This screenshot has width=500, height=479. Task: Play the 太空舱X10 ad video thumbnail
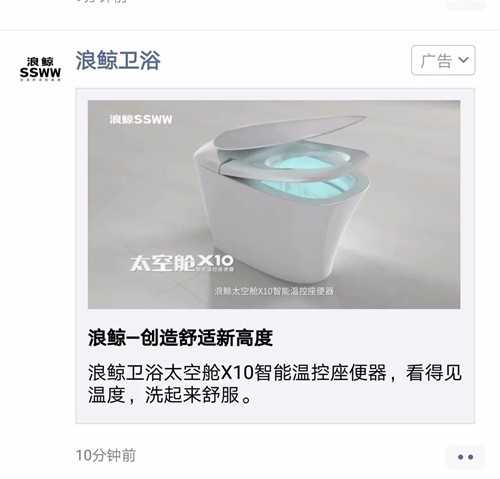(274, 204)
